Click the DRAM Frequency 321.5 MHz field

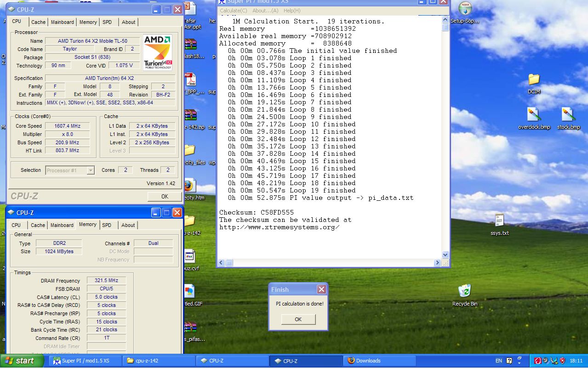(x=106, y=281)
